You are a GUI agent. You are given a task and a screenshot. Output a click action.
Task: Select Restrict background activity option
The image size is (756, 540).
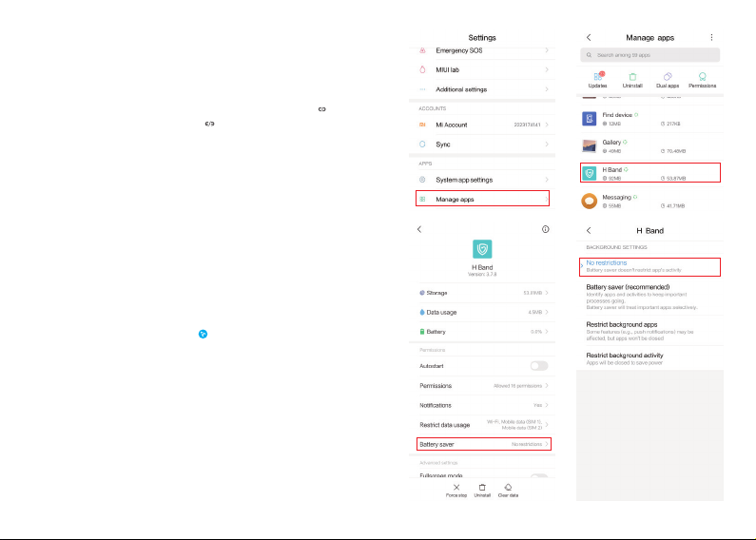click(649, 358)
